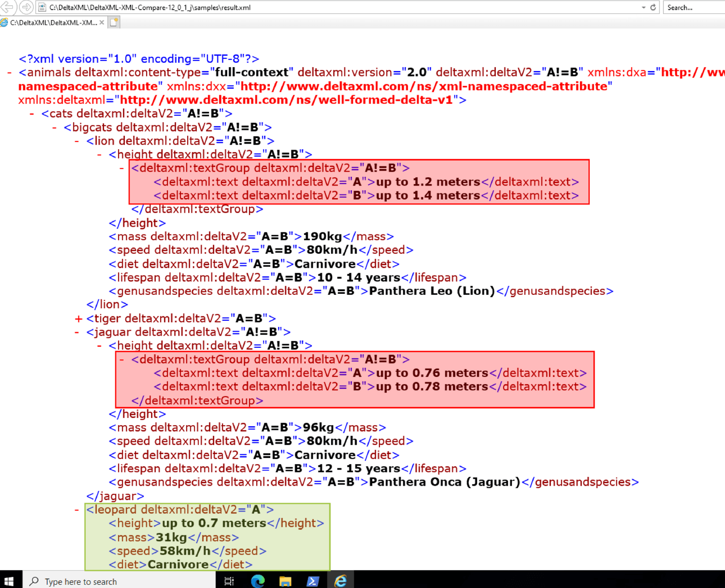
Task: Collapse the cats element node
Action: tap(32, 114)
